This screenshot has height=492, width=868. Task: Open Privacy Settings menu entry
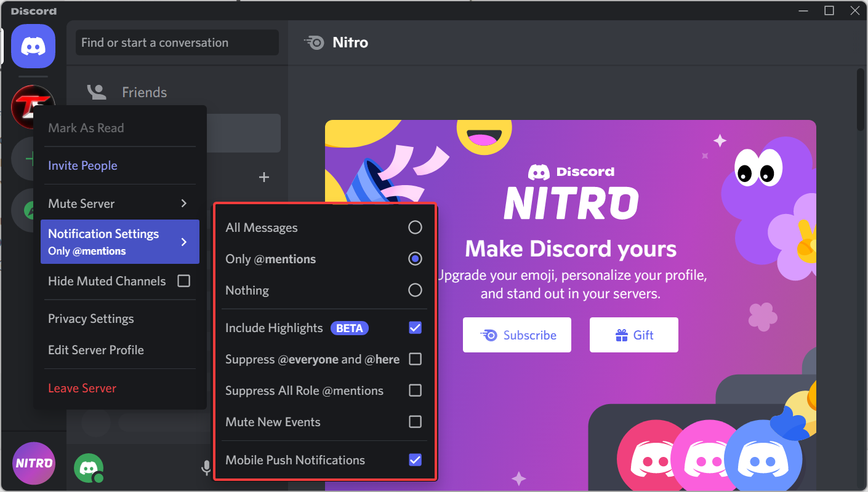(x=120, y=319)
